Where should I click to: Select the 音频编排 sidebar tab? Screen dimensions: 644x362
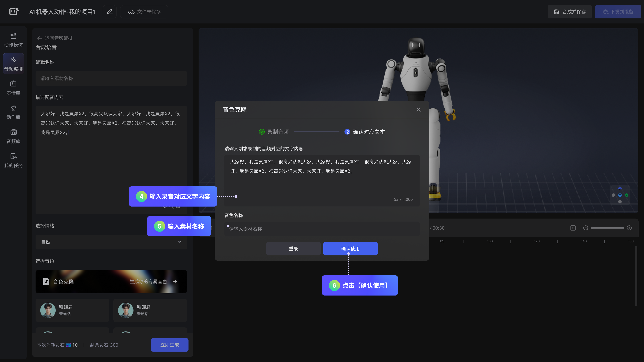[13, 64]
